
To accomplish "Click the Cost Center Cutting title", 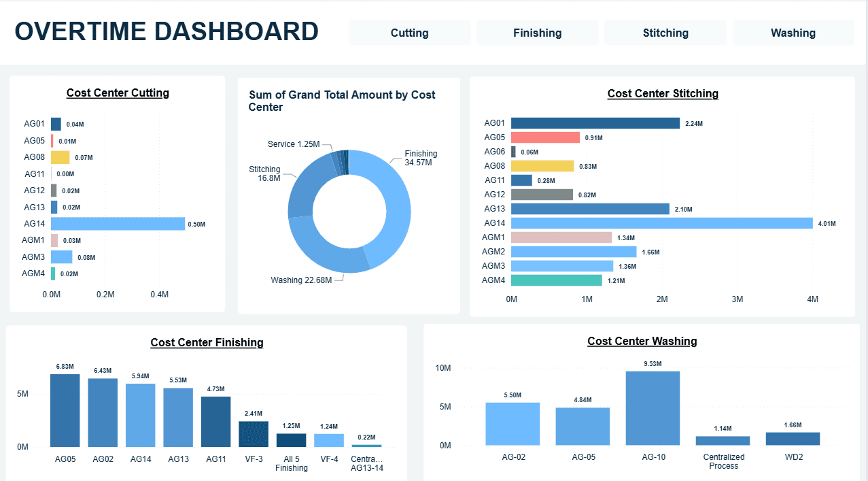I will point(118,93).
